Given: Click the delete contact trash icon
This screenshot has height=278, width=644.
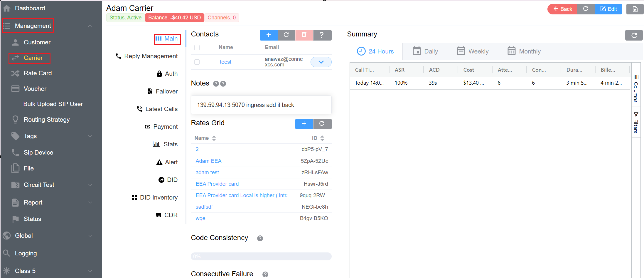Looking at the screenshot, I should 304,35.
